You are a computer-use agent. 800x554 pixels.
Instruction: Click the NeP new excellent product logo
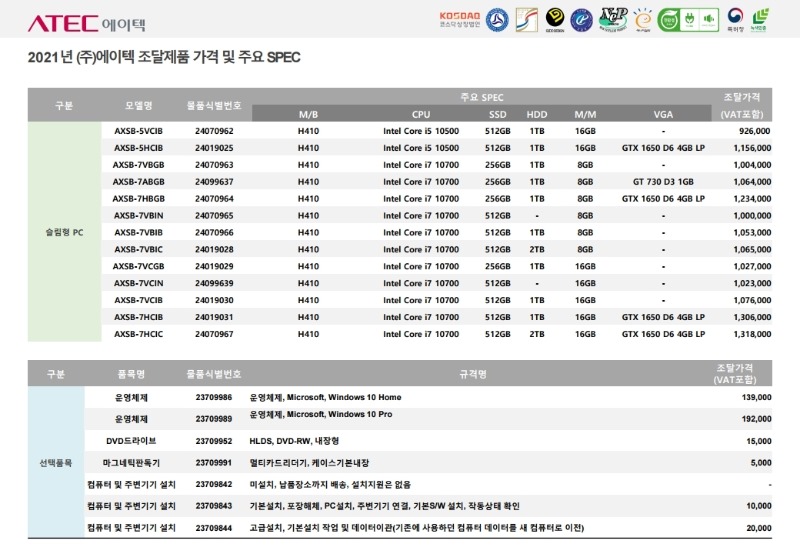coord(613,20)
